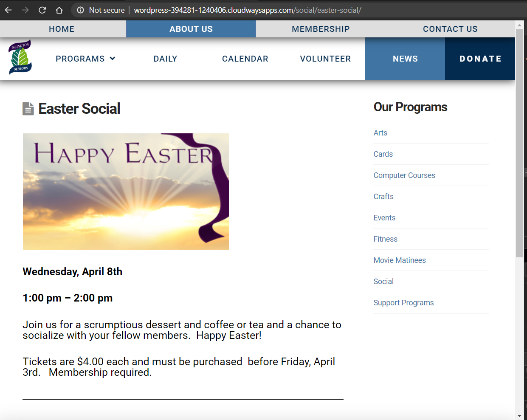This screenshot has width=527, height=420.
Task: Click the document icon beside Easter Social
Action: coord(28,109)
